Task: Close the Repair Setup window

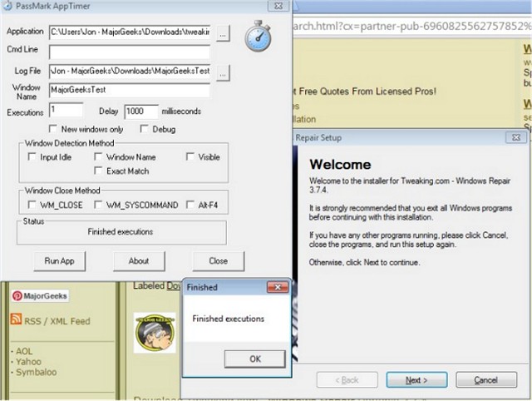Action: click(516, 137)
